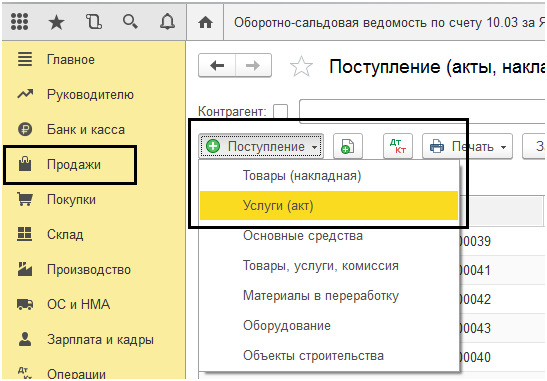Click the ruble coin icon
547x381 pixels.
25,129
